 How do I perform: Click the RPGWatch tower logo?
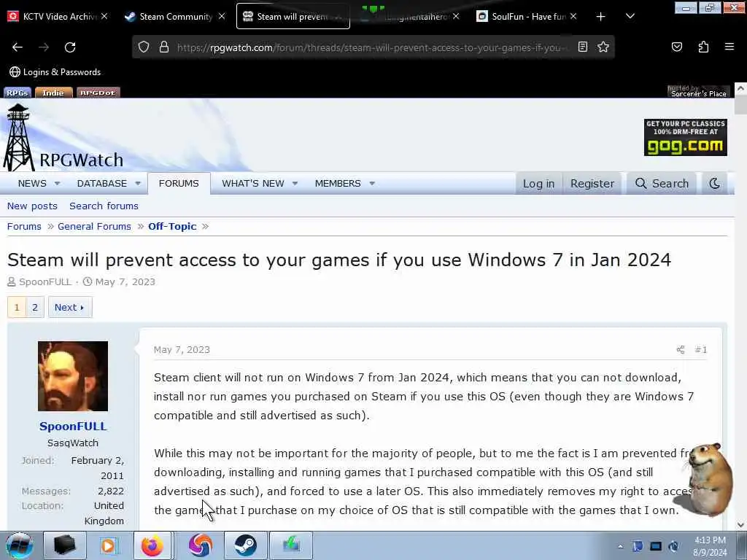[18, 137]
